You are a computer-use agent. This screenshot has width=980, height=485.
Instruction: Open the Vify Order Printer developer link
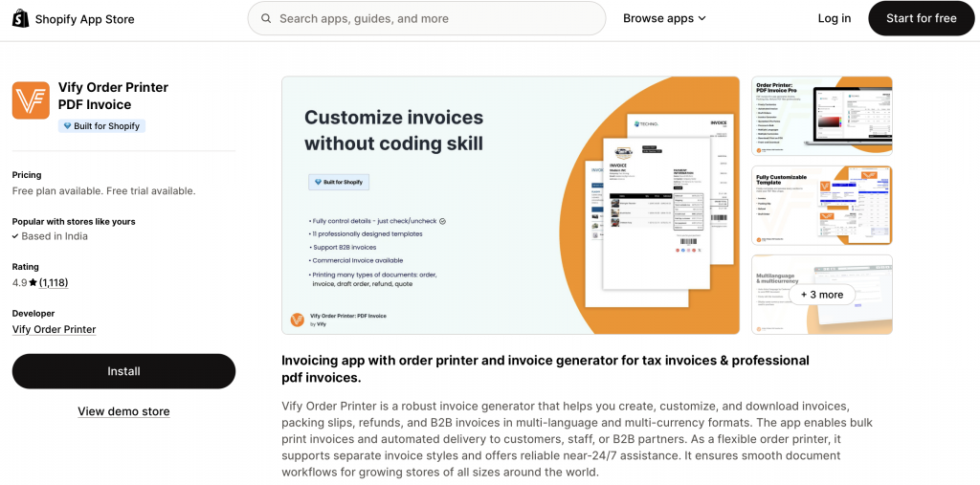(55, 329)
